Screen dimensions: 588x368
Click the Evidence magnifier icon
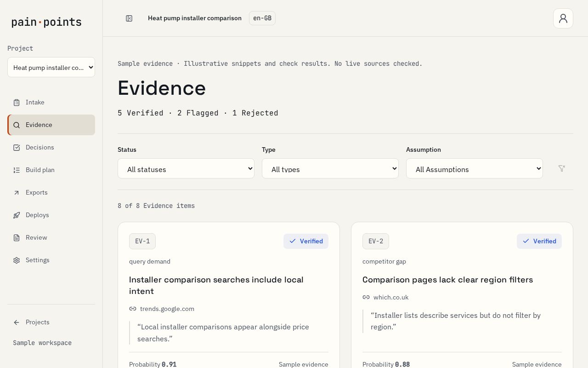[17, 125]
